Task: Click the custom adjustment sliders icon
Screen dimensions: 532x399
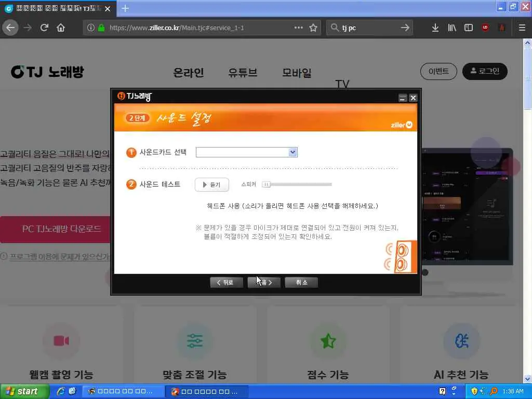Action: point(195,341)
